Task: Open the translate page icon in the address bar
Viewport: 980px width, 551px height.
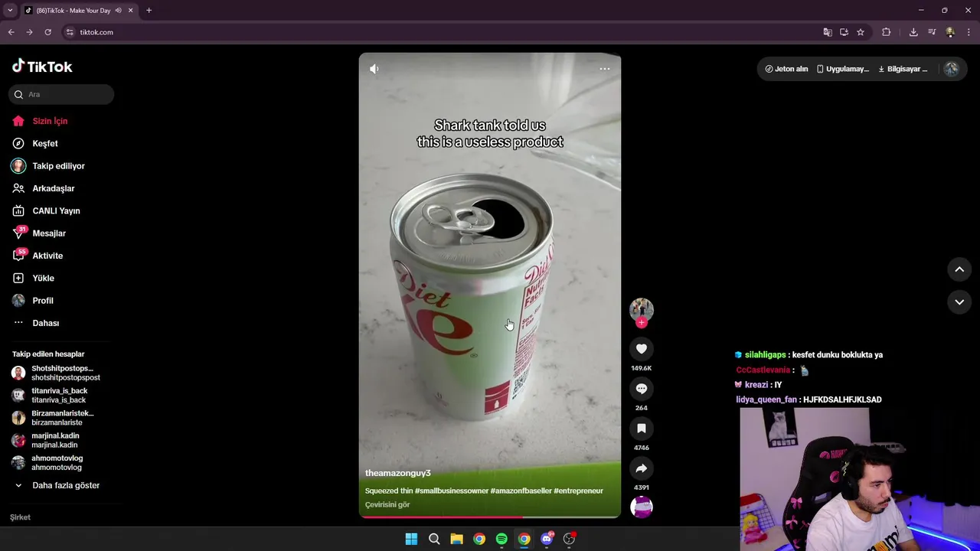Action: coord(828,32)
